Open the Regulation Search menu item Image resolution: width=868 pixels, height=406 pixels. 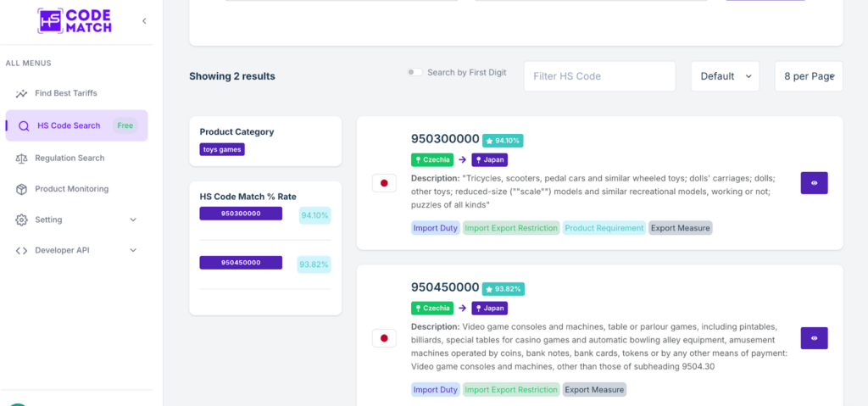click(x=70, y=158)
